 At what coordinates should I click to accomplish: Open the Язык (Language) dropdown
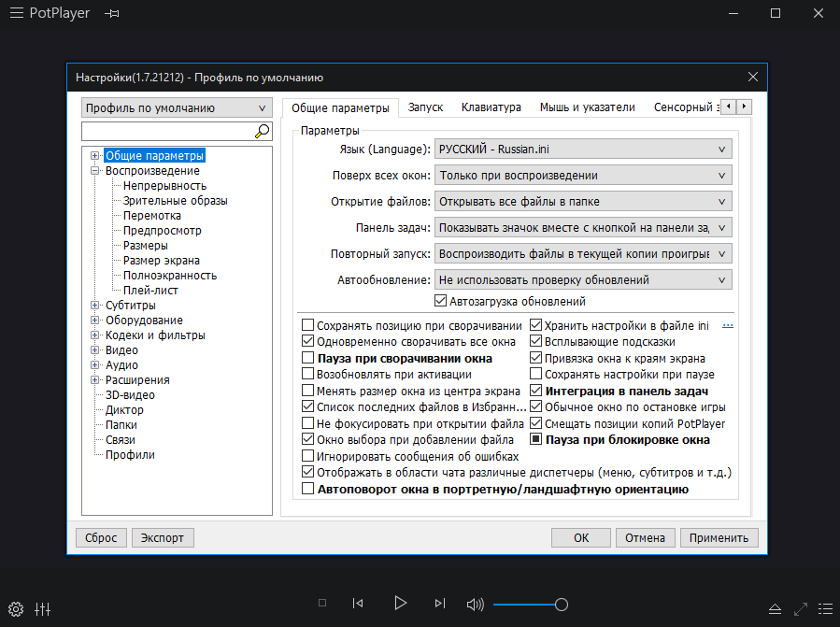pos(583,149)
